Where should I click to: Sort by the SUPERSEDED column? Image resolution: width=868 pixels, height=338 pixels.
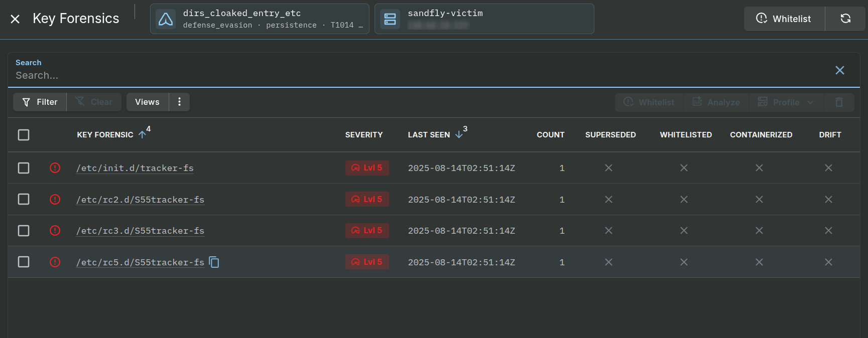tap(610, 135)
